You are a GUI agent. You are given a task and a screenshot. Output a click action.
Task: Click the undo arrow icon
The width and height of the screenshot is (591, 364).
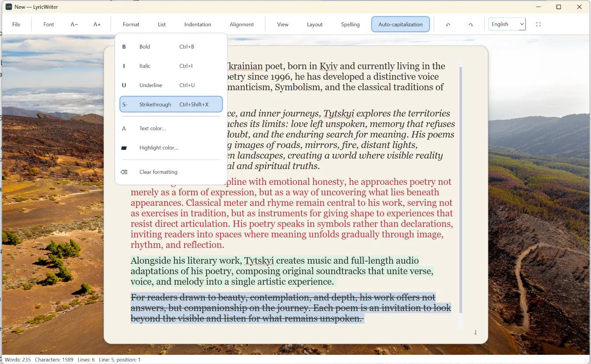(448, 25)
